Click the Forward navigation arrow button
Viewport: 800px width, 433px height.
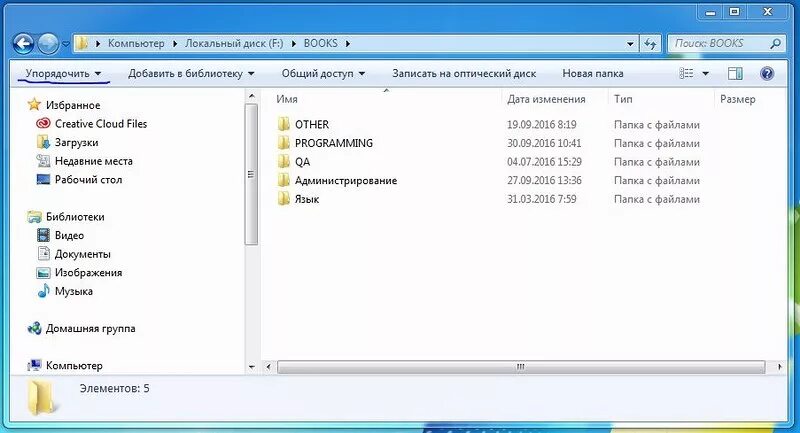48,44
